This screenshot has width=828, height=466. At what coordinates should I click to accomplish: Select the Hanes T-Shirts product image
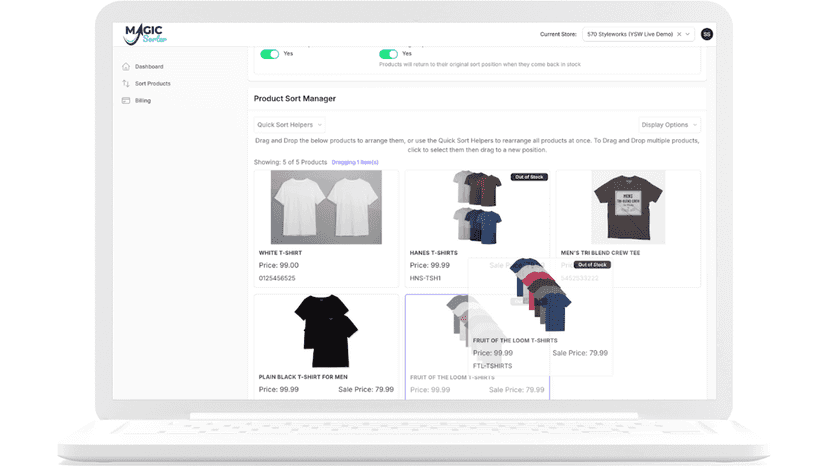[x=477, y=207]
